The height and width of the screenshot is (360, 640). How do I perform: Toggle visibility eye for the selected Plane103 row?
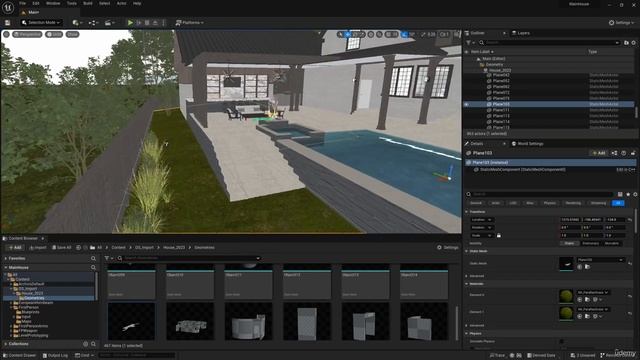click(x=467, y=104)
